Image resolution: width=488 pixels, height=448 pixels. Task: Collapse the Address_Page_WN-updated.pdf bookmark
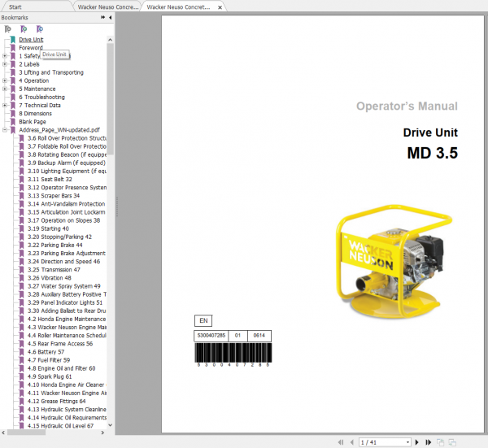pyautogui.click(x=5, y=130)
